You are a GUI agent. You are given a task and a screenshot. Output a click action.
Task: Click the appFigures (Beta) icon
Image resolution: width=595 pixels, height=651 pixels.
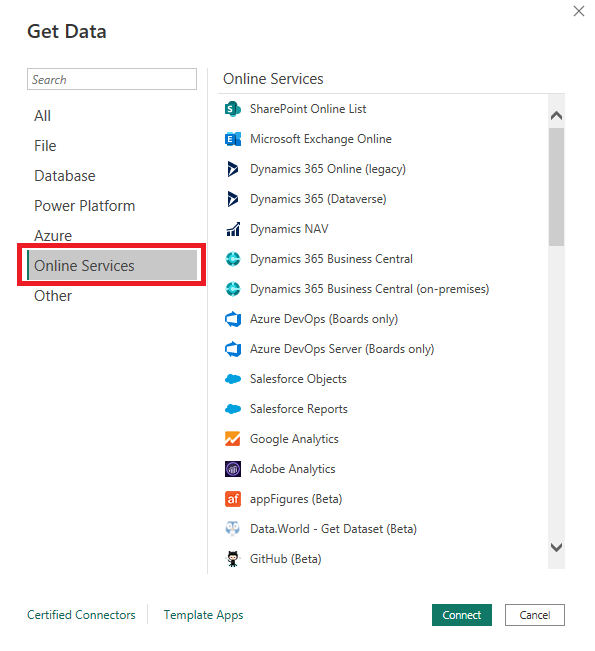tap(233, 499)
